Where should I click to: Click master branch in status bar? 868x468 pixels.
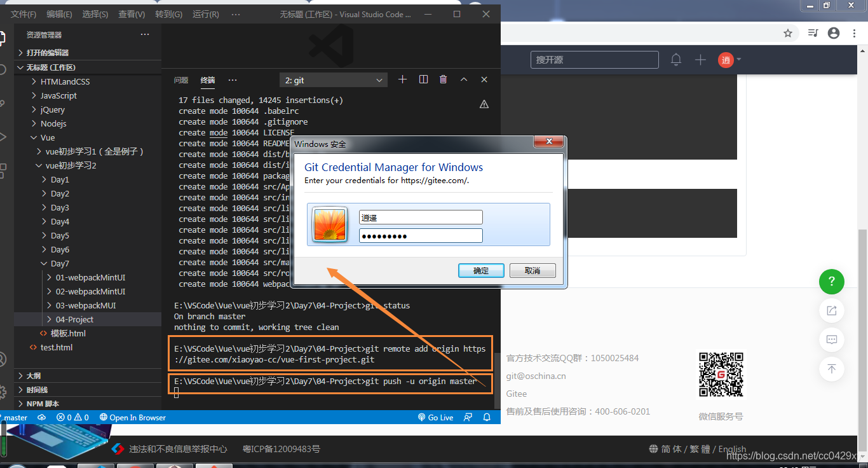pos(15,418)
